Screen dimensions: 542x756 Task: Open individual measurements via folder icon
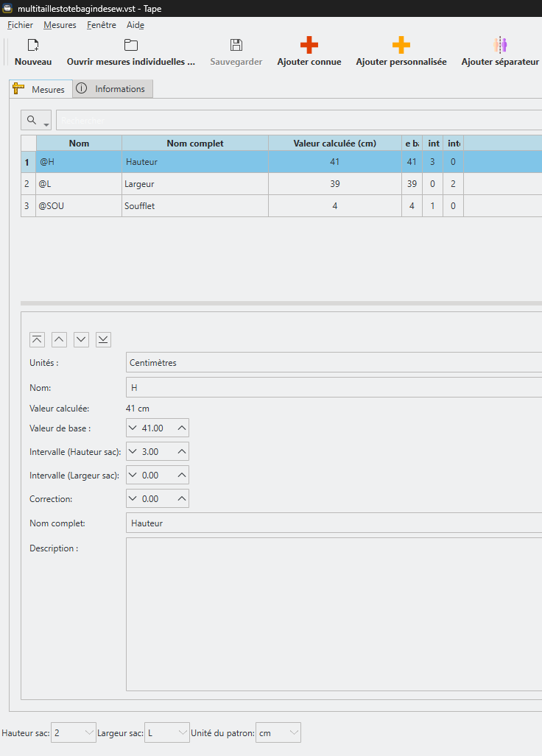130,46
